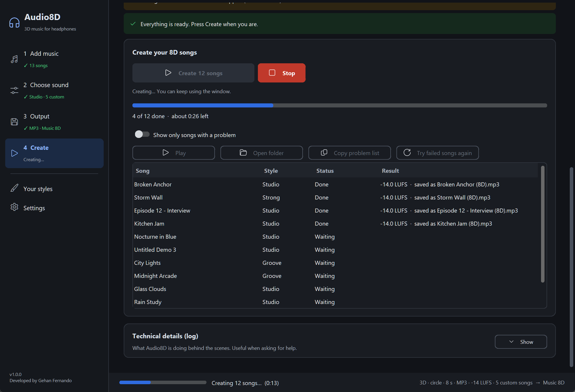Select the Nocturne in Blue row
Image resolution: width=575 pixels, height=392 pixels.
point(335,237)
